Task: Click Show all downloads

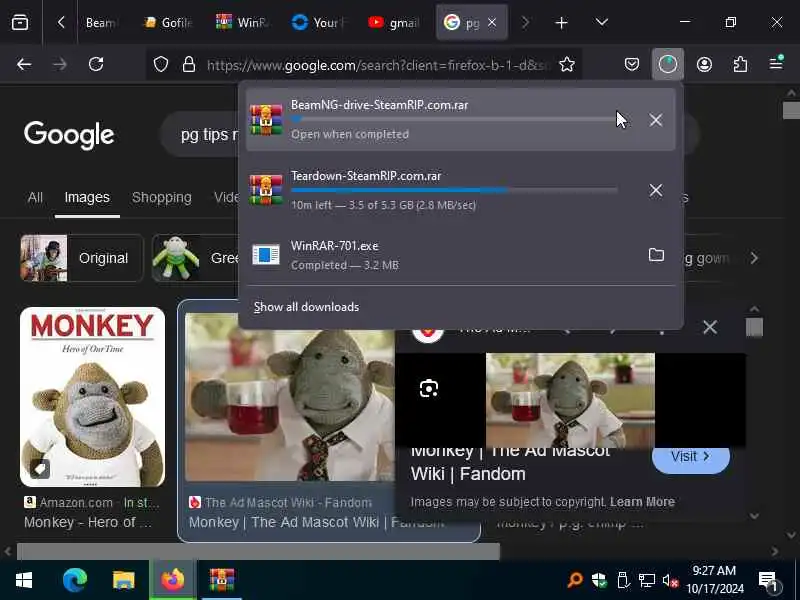Action: 306,307
